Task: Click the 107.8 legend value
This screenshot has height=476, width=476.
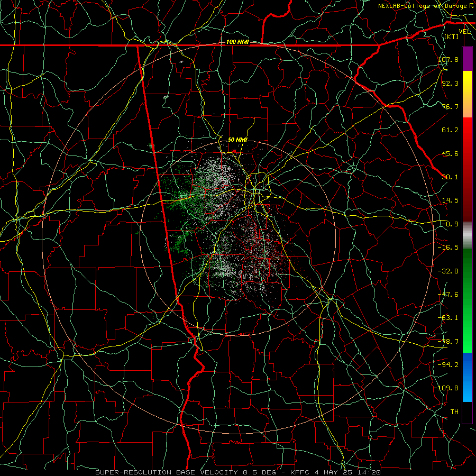Action: pos(448,59)
